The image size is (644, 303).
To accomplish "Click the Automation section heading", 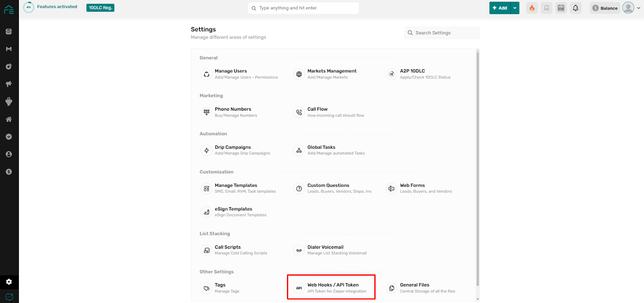I will pos(213,134).
